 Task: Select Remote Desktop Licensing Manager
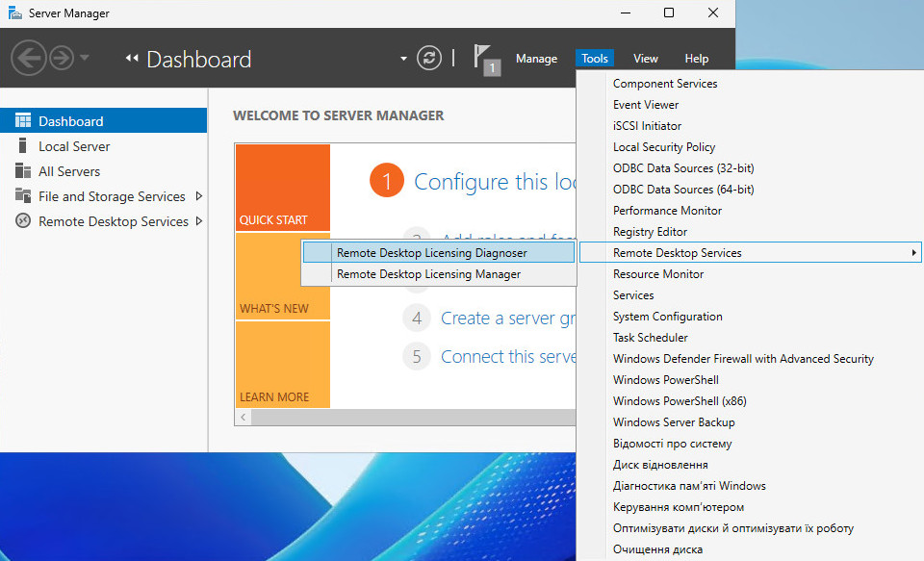[439, 274]
